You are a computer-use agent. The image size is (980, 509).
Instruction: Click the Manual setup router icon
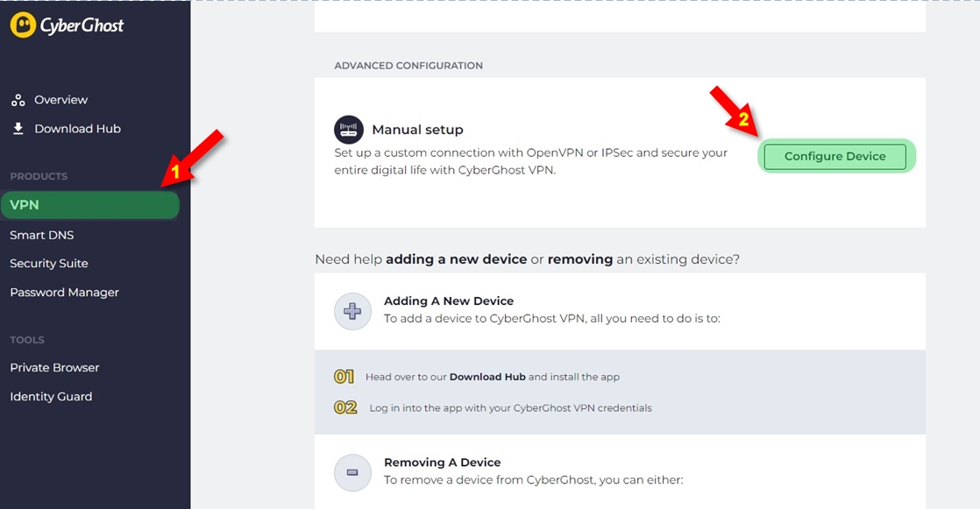click(x=349, y=128)
